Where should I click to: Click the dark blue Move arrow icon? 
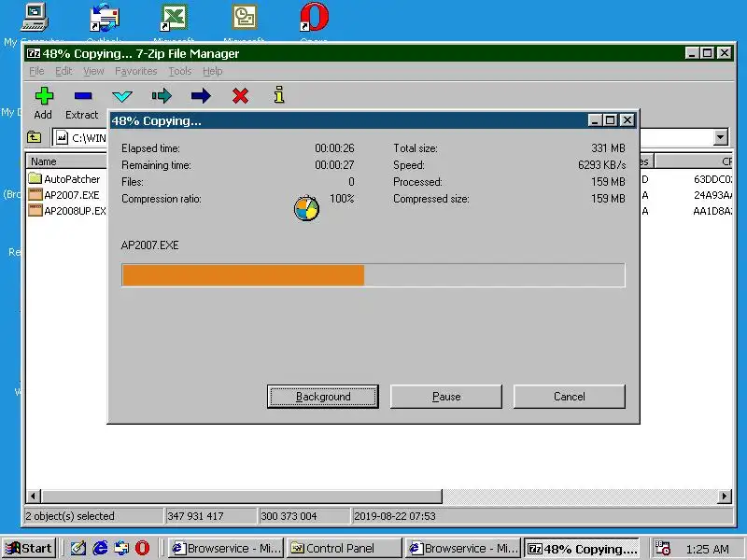(x=201, y=96)
